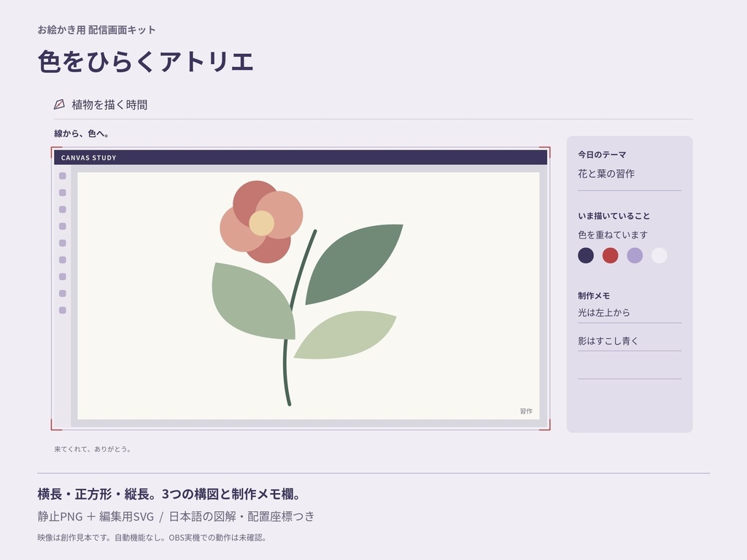747x560 pixels.
Task: Click the subtitle お絵かき用 配信画面キット
Action: (97, 30)
